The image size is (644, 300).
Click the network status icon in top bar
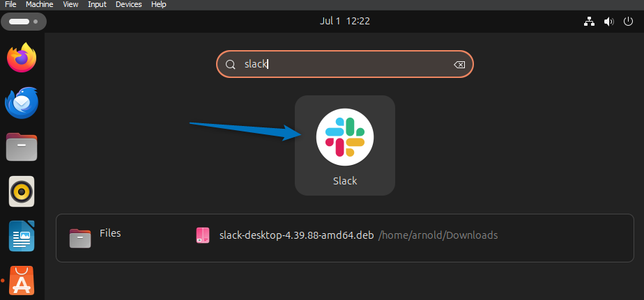589,22
